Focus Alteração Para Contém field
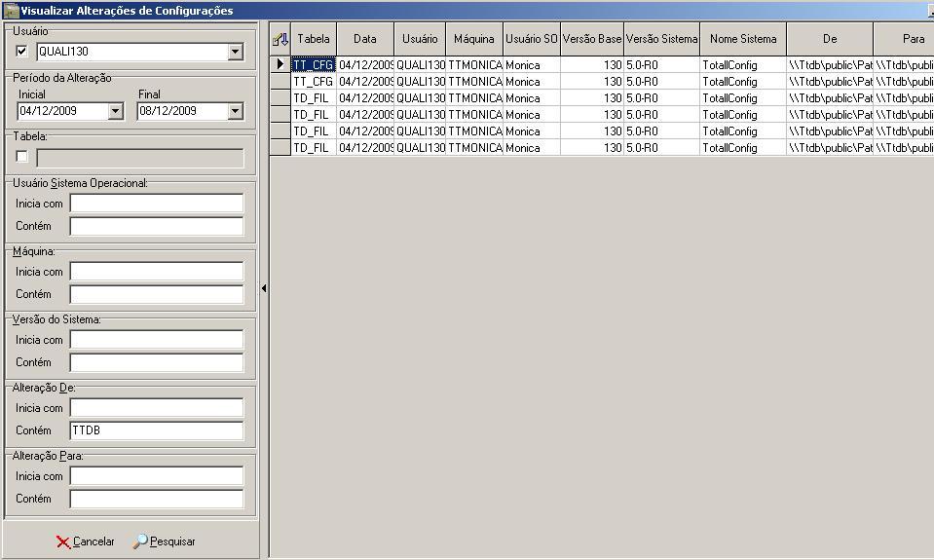Screen dimensions: 934x560 click(x=157, y=499)
